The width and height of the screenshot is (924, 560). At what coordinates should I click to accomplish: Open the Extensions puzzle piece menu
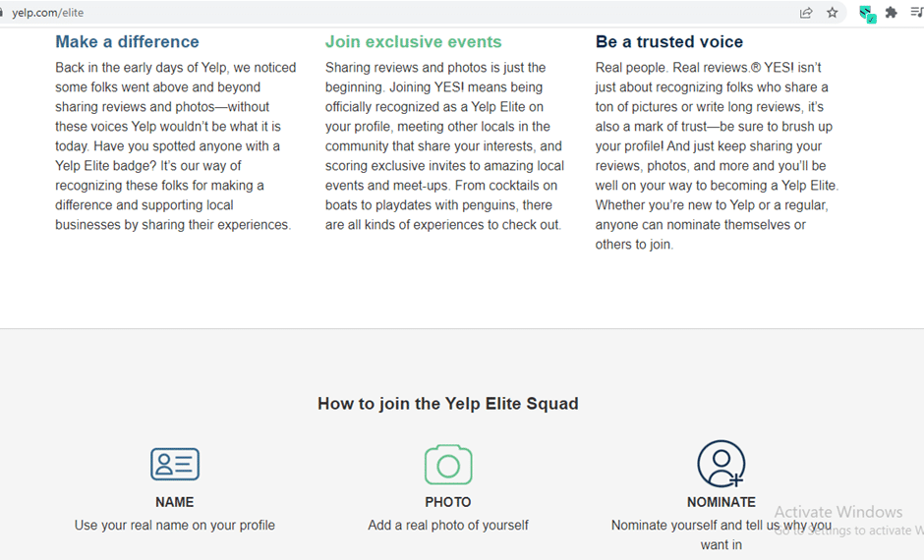(891, 13)
